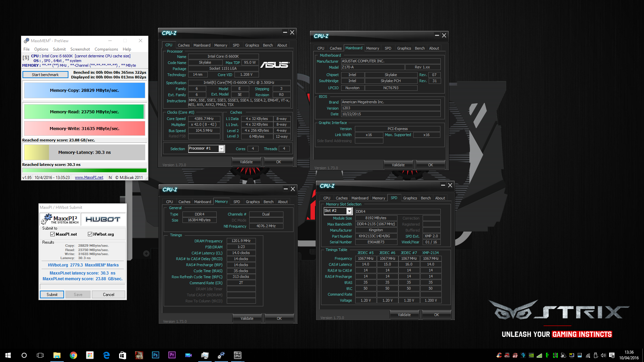Click the empty text field above Submit button
The height and width of the screenshot is (362, 644).
tap(83, 287)
